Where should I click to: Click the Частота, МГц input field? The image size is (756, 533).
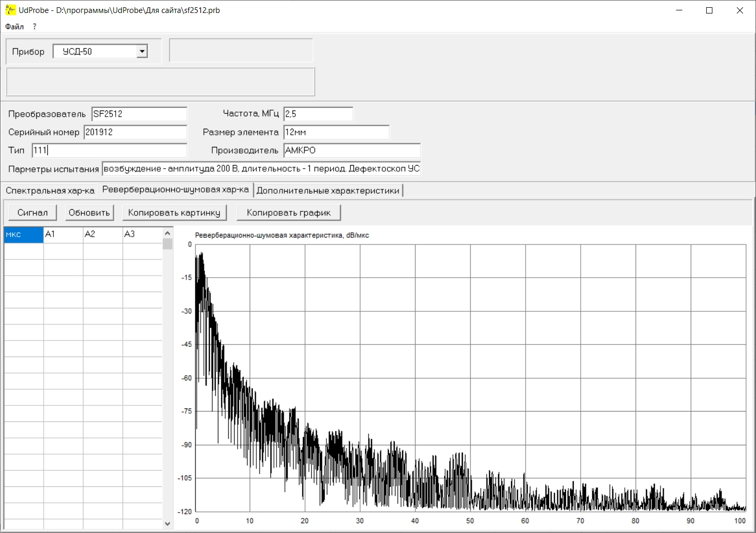click(x=318, y=114)
